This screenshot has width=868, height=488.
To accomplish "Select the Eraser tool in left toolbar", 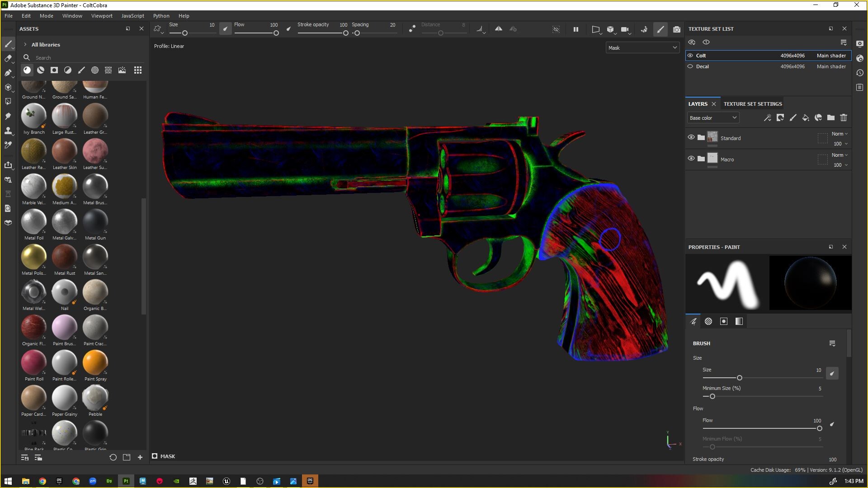I will pos(8,58).
